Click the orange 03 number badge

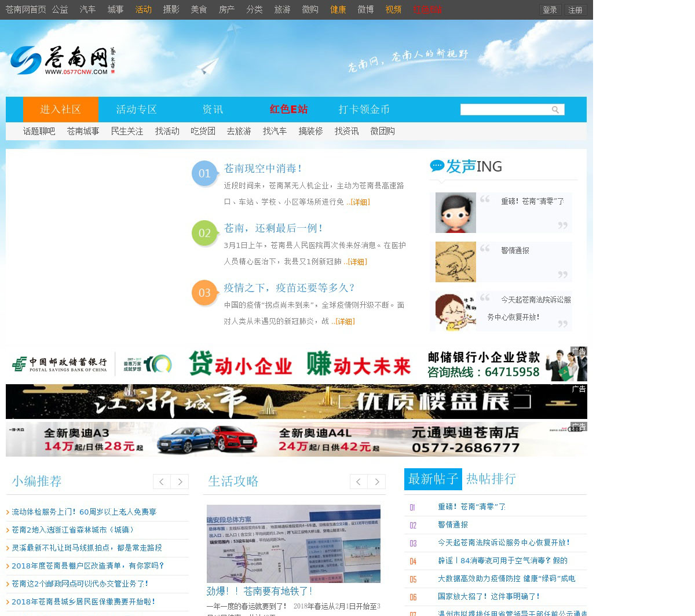click(204, 293)
